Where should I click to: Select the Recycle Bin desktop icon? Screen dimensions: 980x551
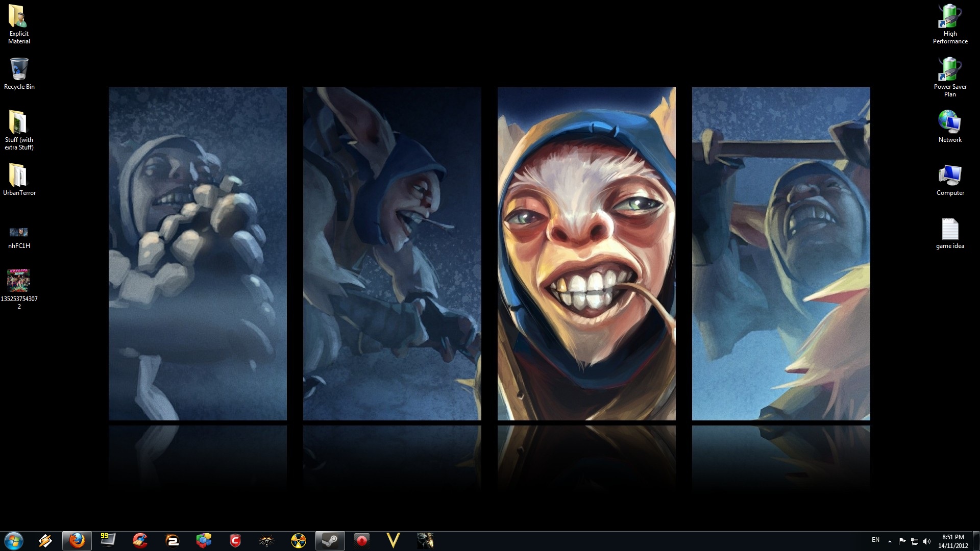[19, 73]
